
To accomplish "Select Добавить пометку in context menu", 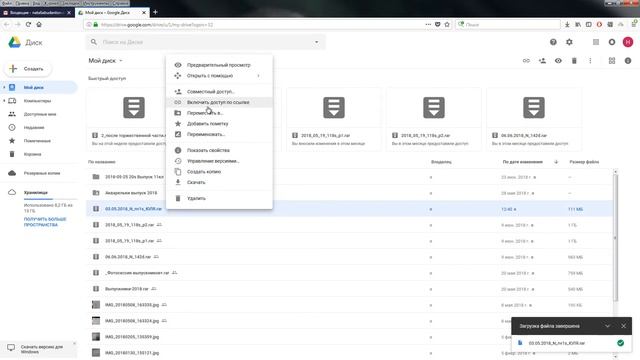I will tap(219, 124).
